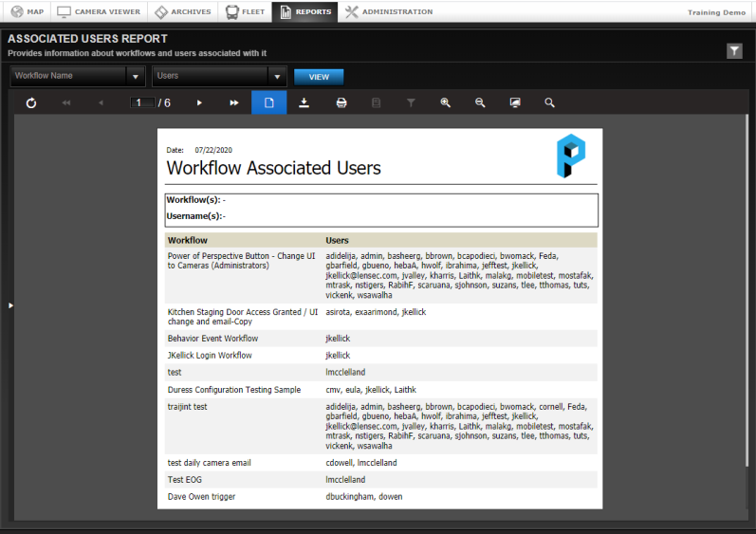The height and width of the screenshot is (534, 756).
Task: Print the report
Action: click(341, 102)
